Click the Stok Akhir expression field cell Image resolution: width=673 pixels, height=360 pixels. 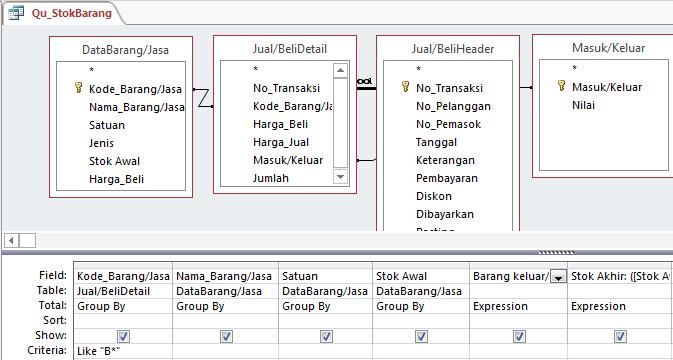coord(620,276)
